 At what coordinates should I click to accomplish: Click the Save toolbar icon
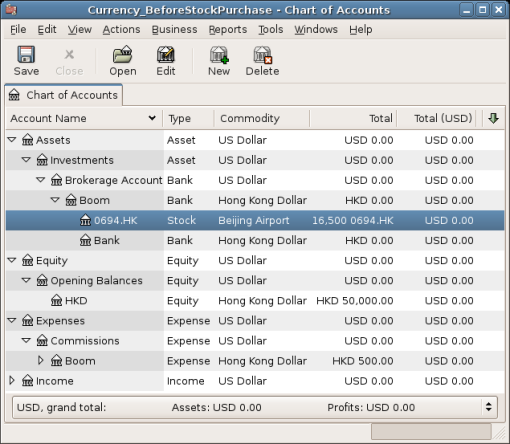(x=26, y=55)
